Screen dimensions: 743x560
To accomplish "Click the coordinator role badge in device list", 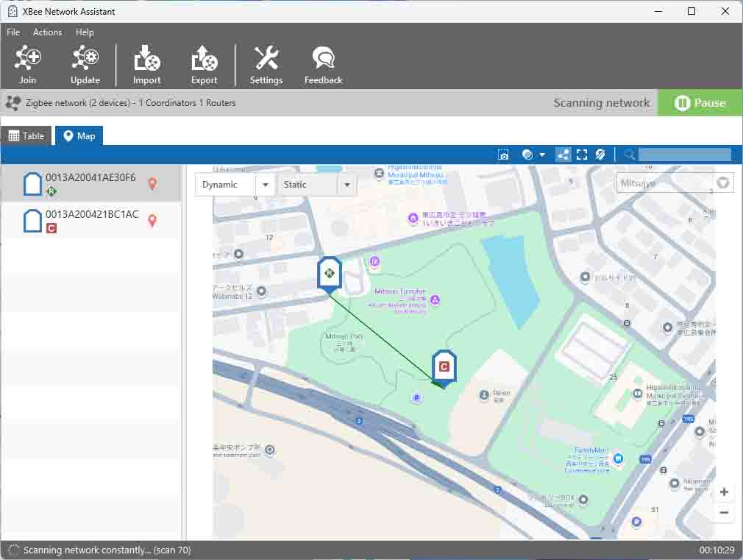I will tap(51, 229).
